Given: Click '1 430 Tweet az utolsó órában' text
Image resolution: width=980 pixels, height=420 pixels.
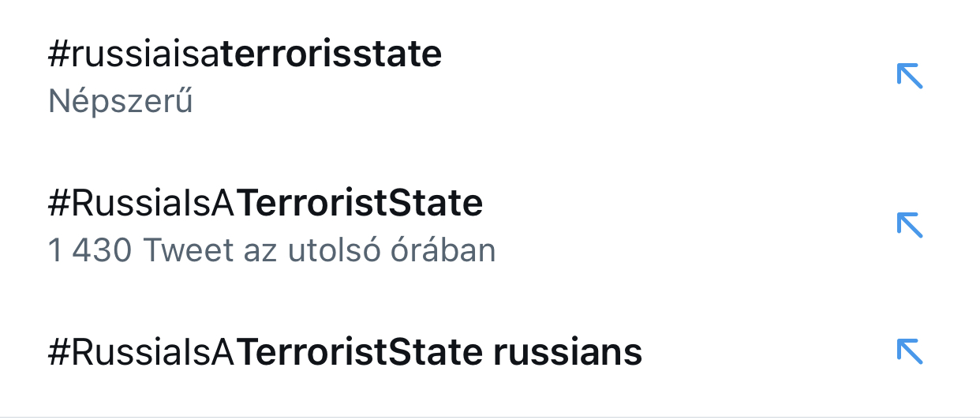Looking at the screenshot, I should pyautogui.click(x=272, y=251).
